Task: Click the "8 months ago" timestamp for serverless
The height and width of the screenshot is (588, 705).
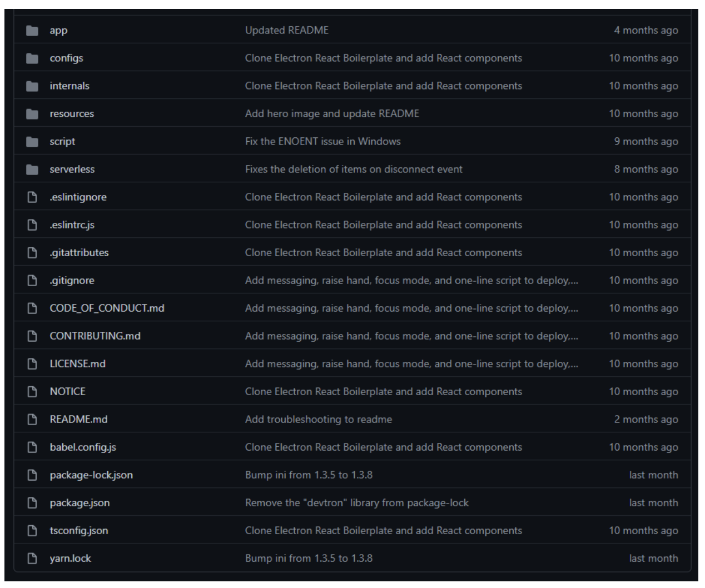Action: tap(646, 170)
